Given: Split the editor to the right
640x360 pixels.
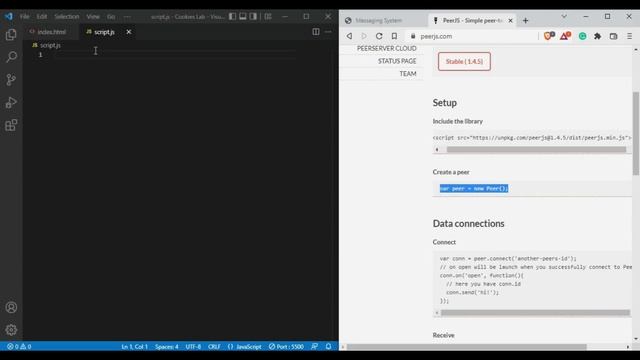Looking at the screenshot, I should (x=316, y=32).
